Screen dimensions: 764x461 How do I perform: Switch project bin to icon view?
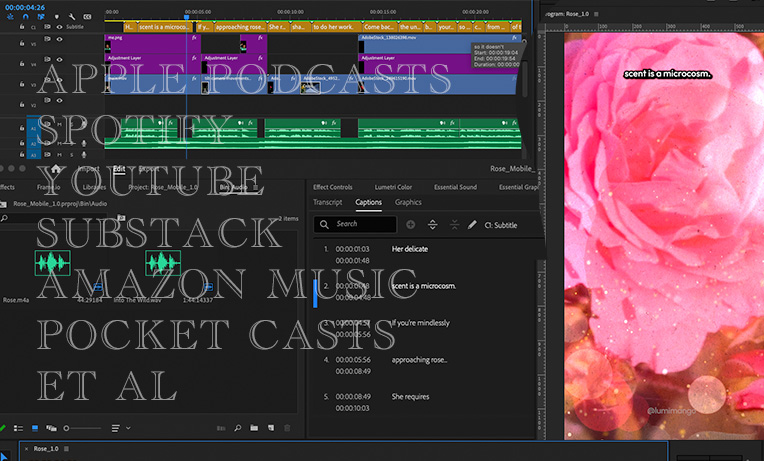click(x=35, y=428)
